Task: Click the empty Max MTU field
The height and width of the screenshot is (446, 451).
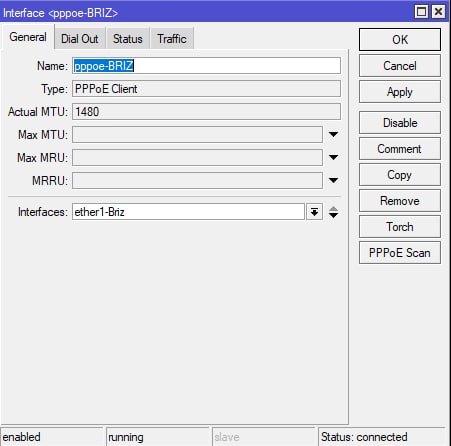Action: pyautogui.click(x=197, y=135)
